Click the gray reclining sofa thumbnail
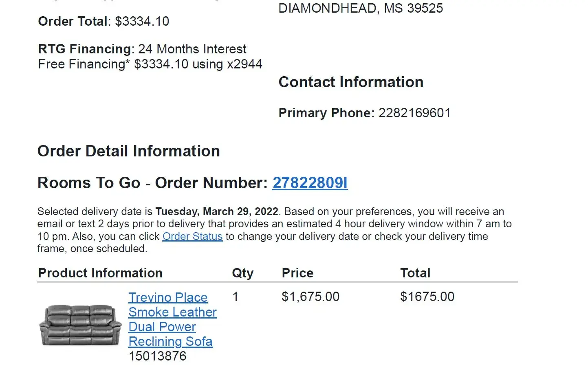The width and height of the screenshot is (588, 367). (x=80, y=325)
